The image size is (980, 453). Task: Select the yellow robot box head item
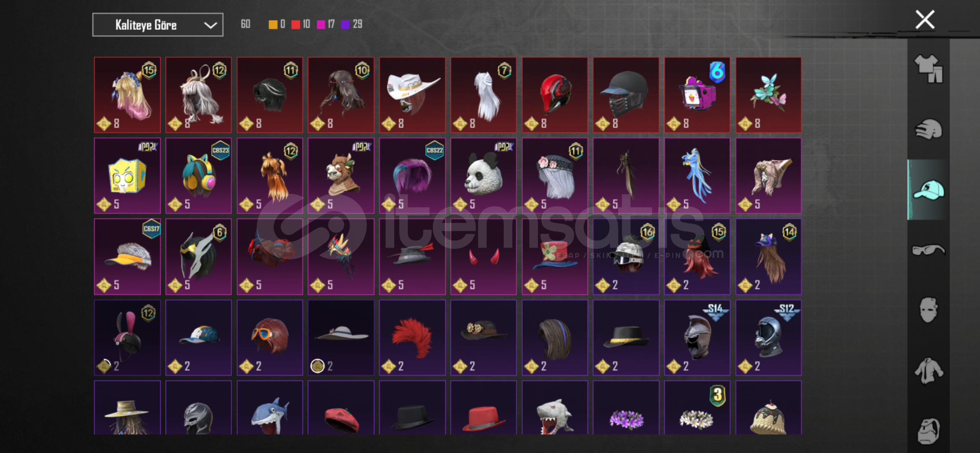pos(127,176)
